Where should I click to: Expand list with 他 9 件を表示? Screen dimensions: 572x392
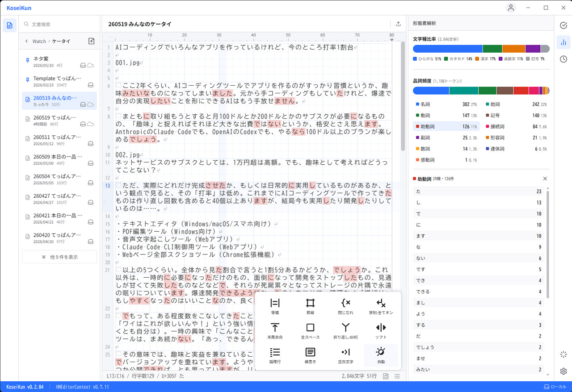[x=59, y=257]
